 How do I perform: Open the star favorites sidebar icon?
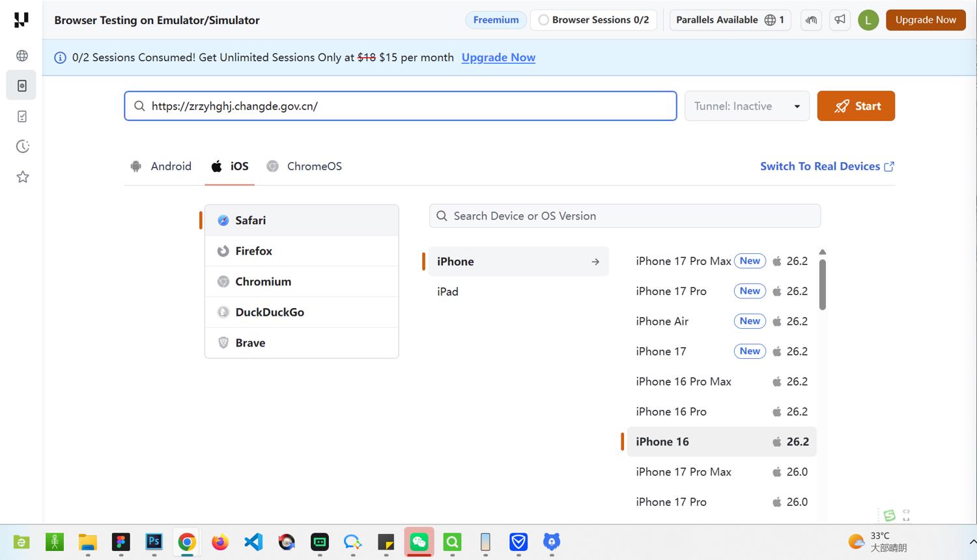(22, 177)
